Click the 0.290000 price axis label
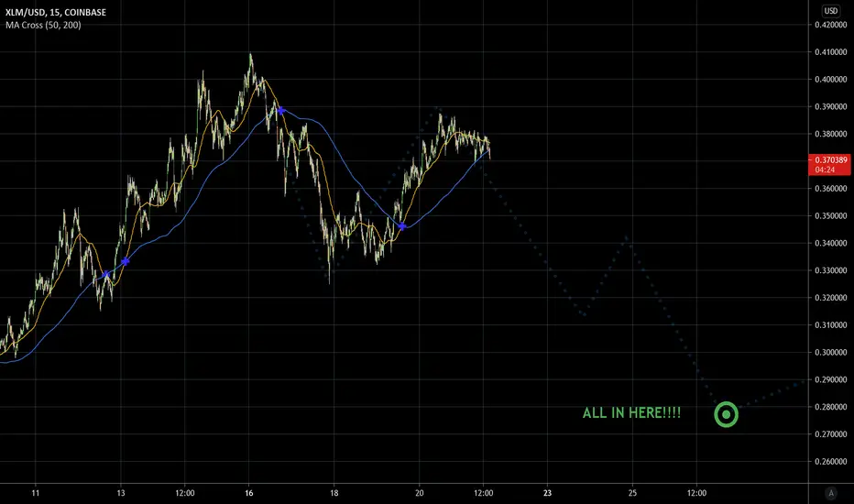Viewport: 854px width, 504px height. (x=830, y=379)
